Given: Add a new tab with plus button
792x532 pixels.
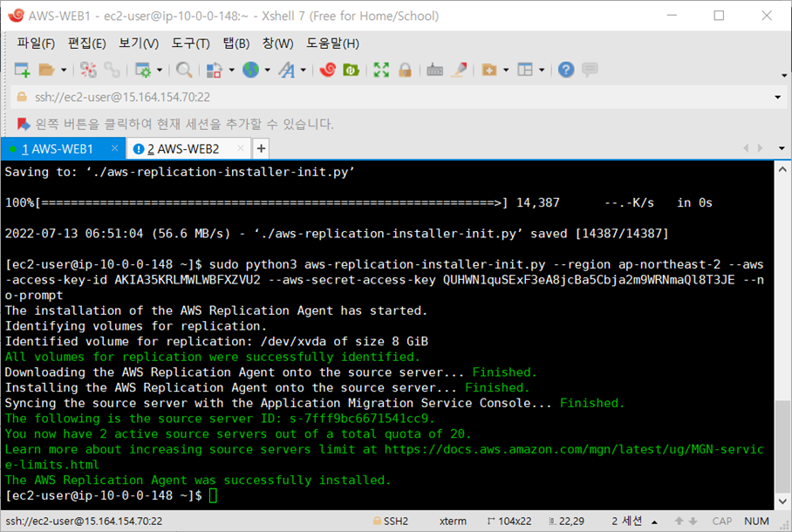Looking at the screenshot, I should [x=261, y=148].
